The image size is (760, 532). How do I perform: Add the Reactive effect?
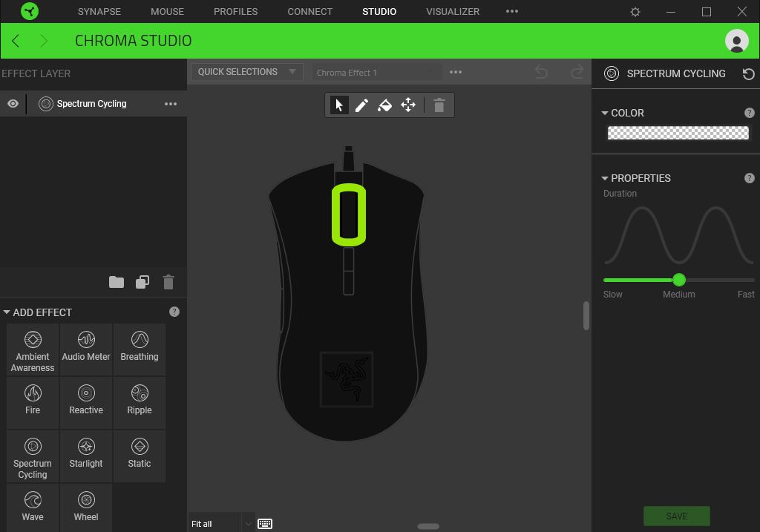click(x=86, y=403)
